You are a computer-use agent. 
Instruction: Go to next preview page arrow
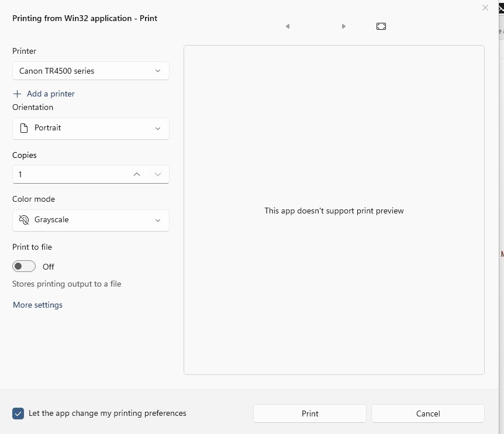tap(344, 26)
